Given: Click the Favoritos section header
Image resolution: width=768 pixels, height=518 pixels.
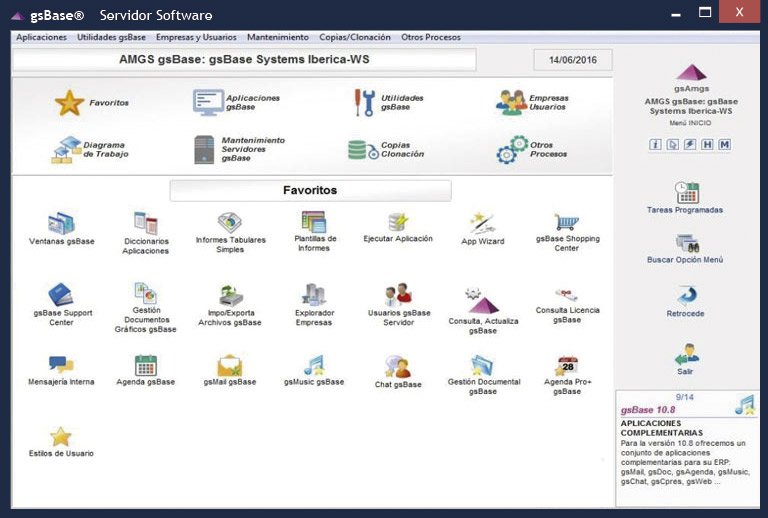Looking at the screenshot, I should (x=310, y=190).
